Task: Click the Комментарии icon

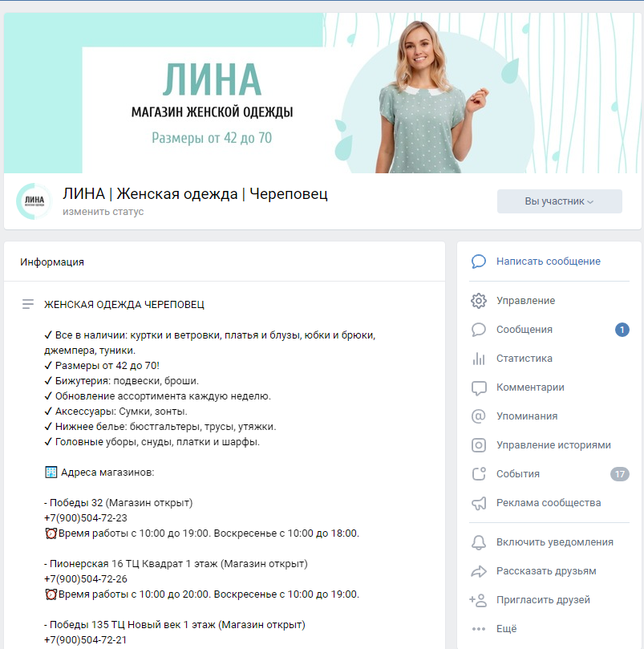Action: pyautogui.click(x=479, y=387)
